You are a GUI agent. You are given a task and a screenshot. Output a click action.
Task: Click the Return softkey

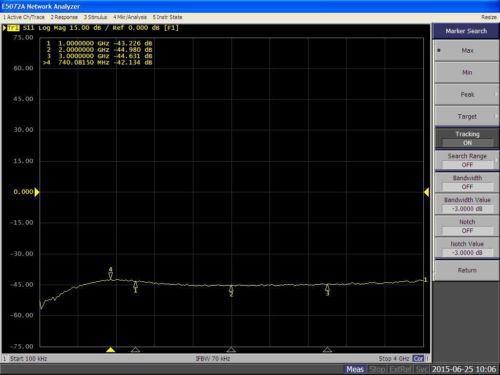(x=467, y=270)
